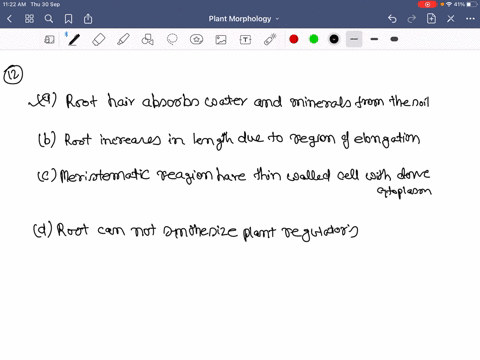480x360 pixels.
Task: Select the Elements sticker tool
Action: point(196,40)
